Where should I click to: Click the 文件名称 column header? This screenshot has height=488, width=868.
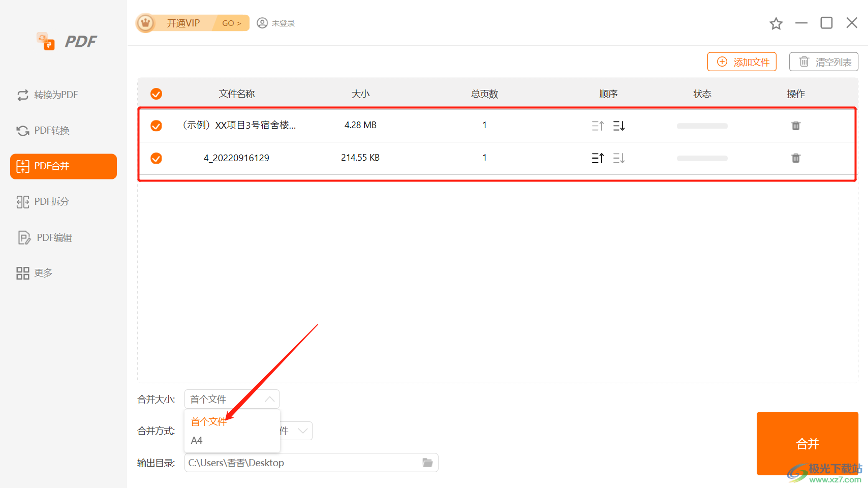click(x=237, y=94)
